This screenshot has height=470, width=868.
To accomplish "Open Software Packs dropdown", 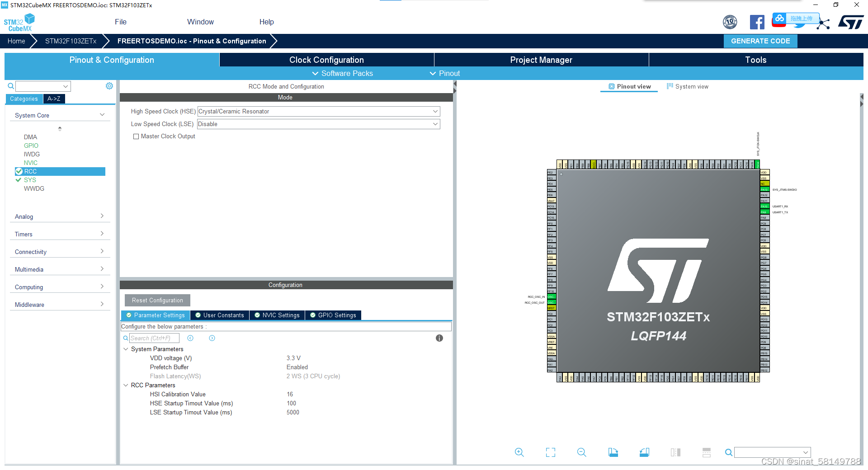I will (x=342, y=73).
